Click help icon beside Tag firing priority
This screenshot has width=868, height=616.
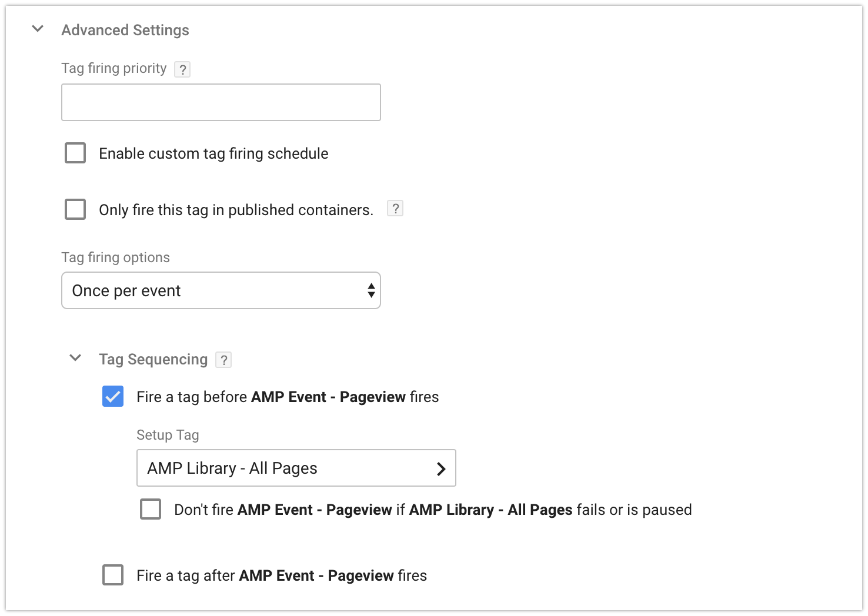click(x=182, y=69)
